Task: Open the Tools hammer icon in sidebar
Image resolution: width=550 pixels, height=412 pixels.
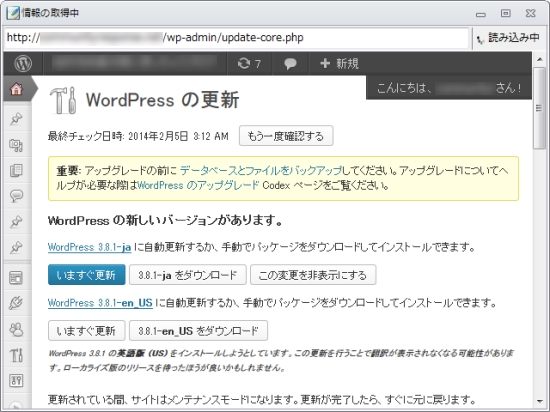Action: [x=16, y=355]
